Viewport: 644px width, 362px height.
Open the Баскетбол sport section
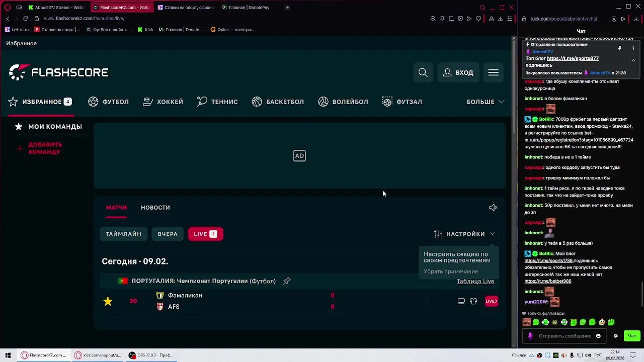click(278, 102)
